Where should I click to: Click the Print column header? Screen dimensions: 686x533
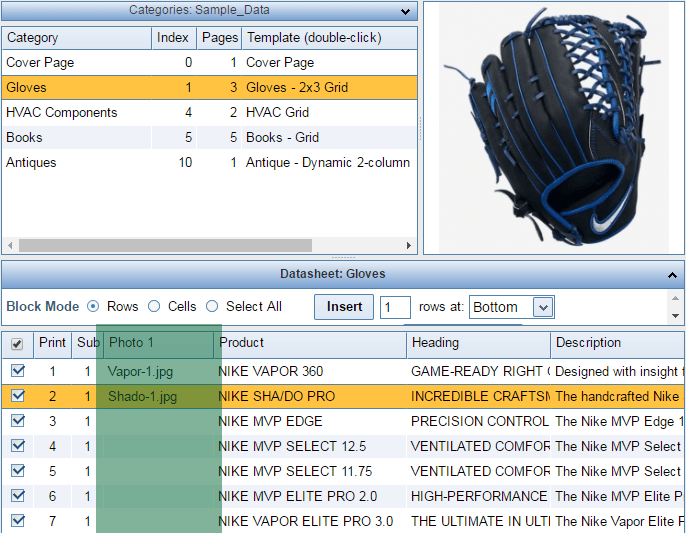pos(52,343)
